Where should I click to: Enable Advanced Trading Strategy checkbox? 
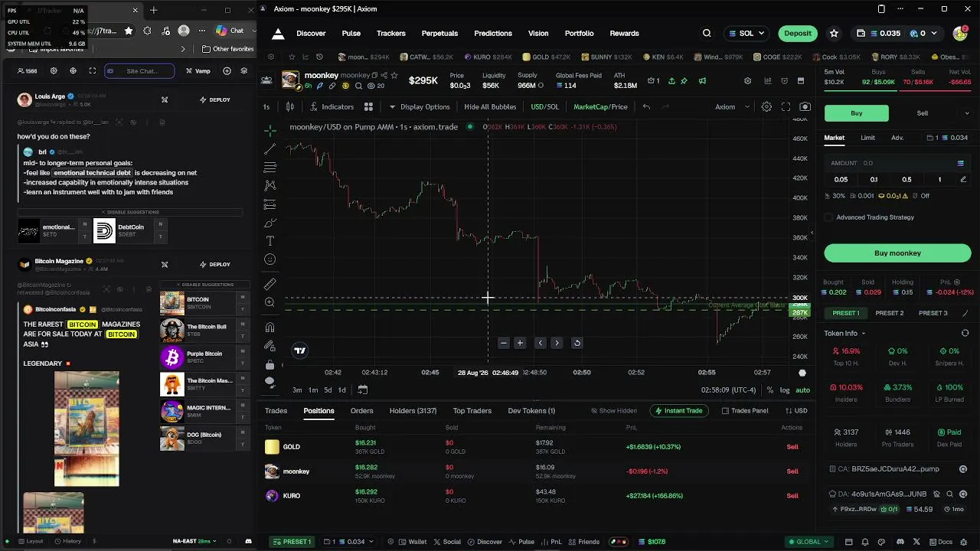(x=828, y=217)
